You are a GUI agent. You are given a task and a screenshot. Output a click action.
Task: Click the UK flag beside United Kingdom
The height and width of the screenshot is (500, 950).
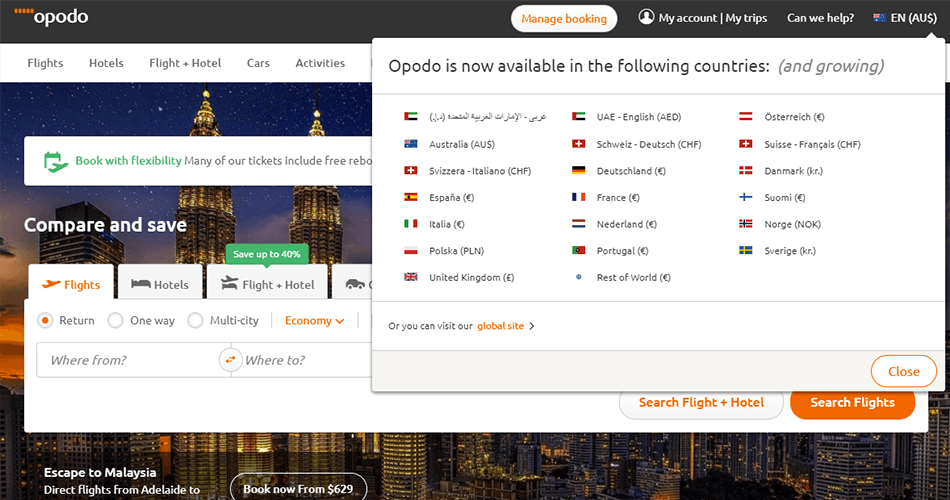point(411,277)
